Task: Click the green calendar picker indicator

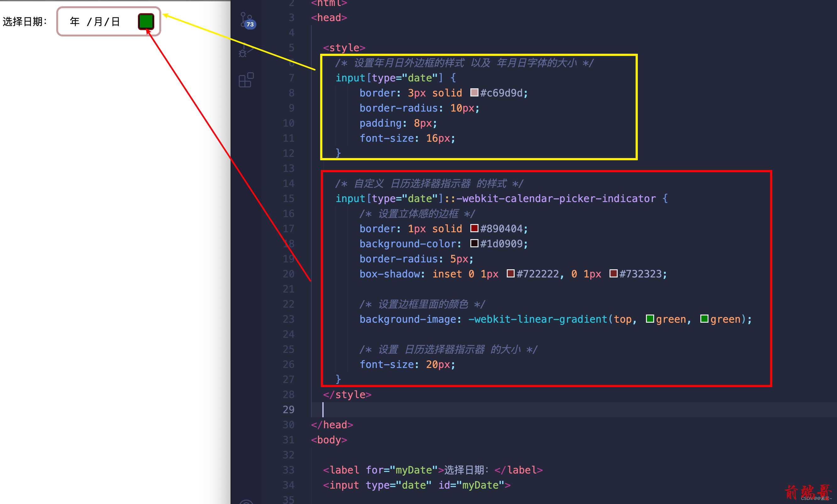Action: click(x=146, y=21)
